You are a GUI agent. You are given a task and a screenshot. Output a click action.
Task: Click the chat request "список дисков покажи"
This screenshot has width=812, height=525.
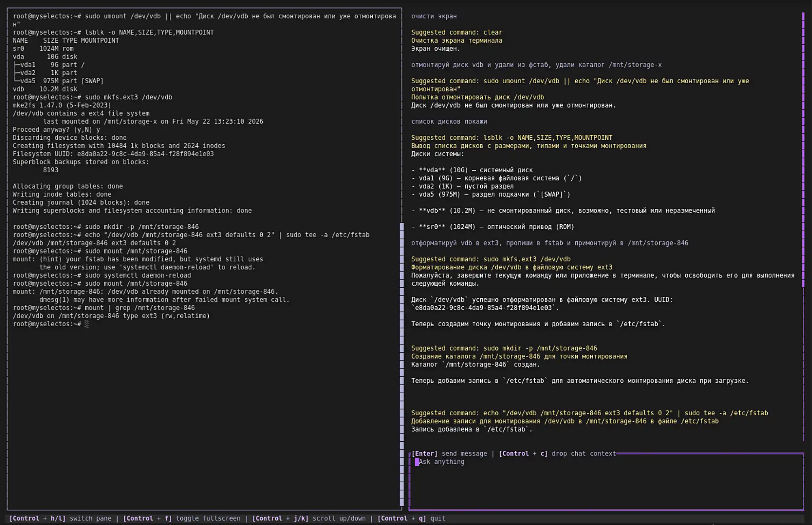click(x=449, y=121)
